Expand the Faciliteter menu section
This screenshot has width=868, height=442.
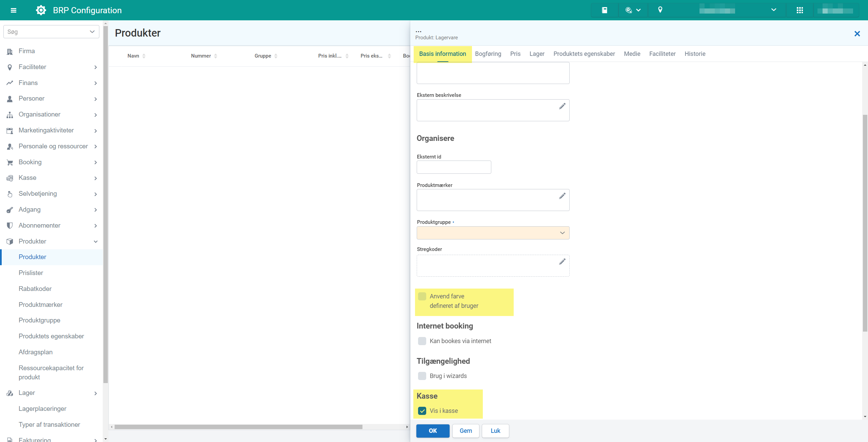(96, 67)
